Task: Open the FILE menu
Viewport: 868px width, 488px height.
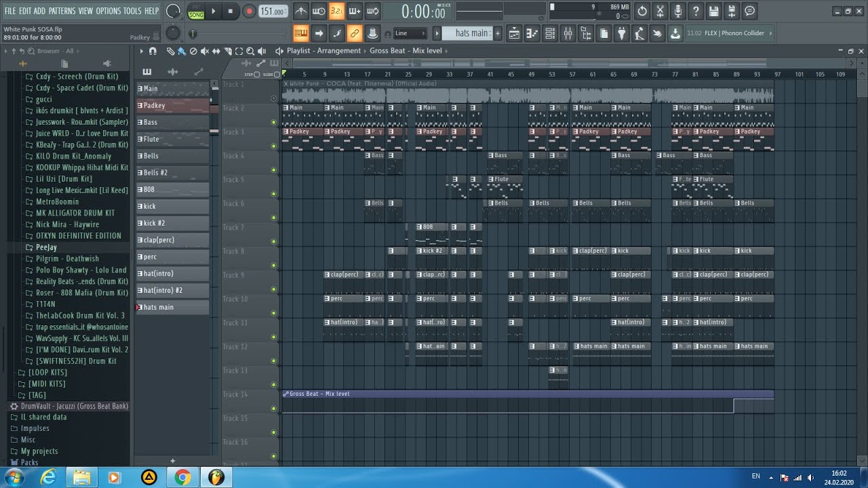Action: pyautogui.click(x=10, y=11)
